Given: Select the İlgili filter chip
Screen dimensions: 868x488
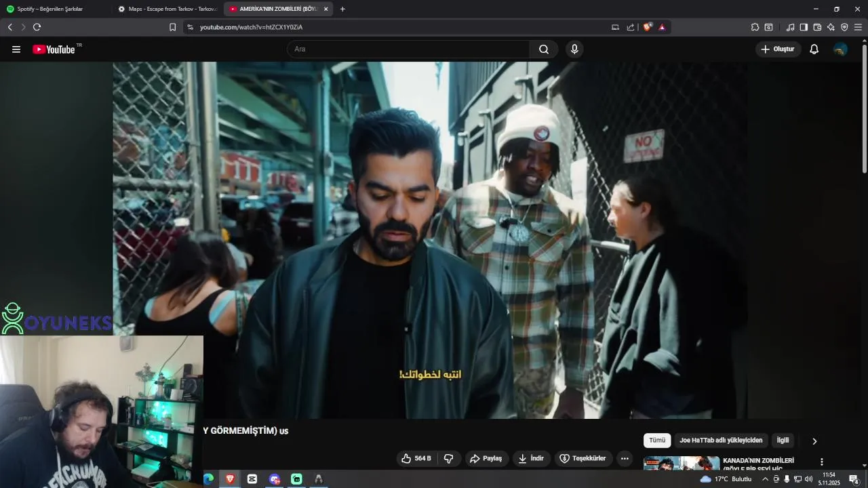Looking at the screenshot, I should tap(783, 441).
